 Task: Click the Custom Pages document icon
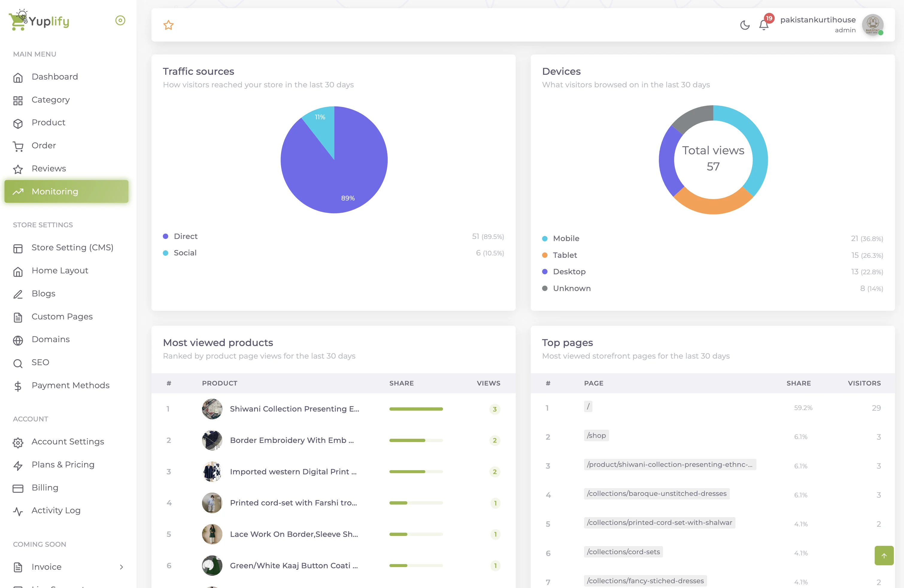pyautogui.click(x=18, y=317)
